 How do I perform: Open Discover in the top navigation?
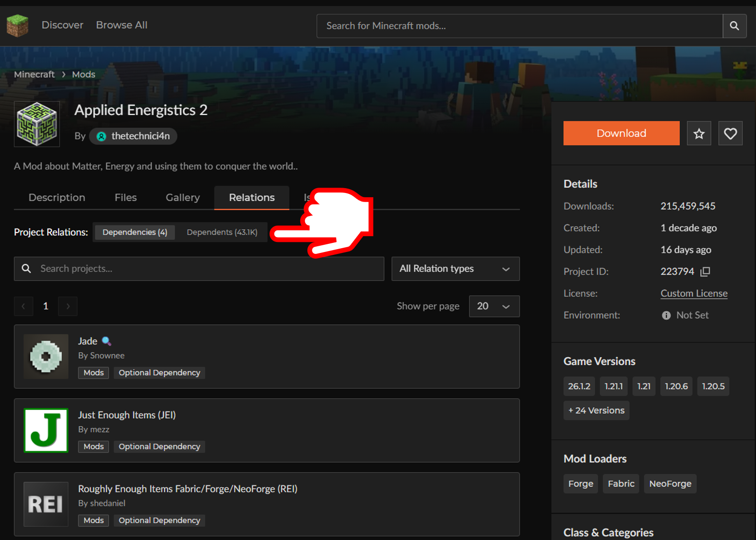62,25
